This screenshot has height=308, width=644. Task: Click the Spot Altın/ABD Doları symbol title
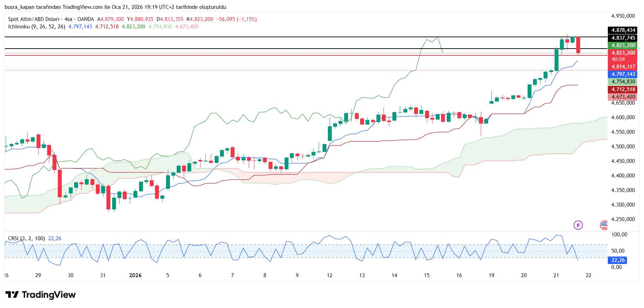(x=51, y=19)
